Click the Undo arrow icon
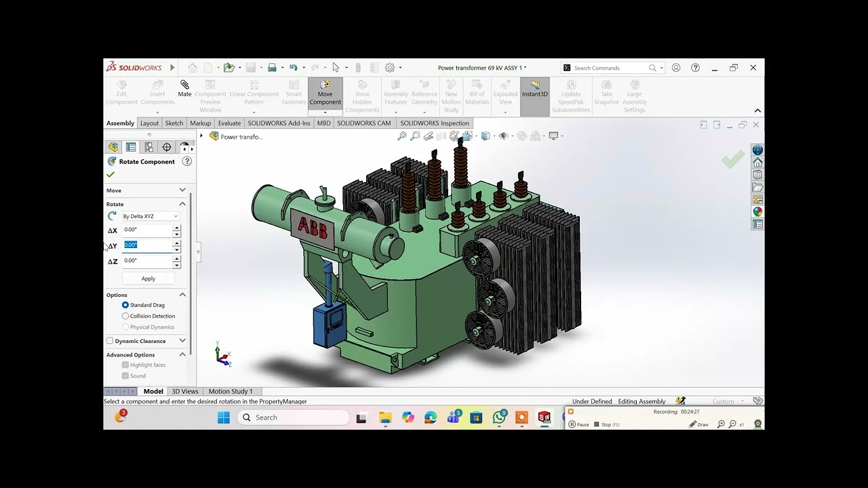The width and height of the screenshot is (868, 488). pos(293,68)
